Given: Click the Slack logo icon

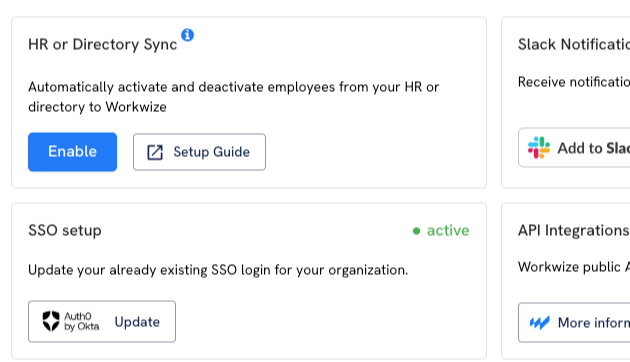Looking at the screenshot, I should pos(539,148).
